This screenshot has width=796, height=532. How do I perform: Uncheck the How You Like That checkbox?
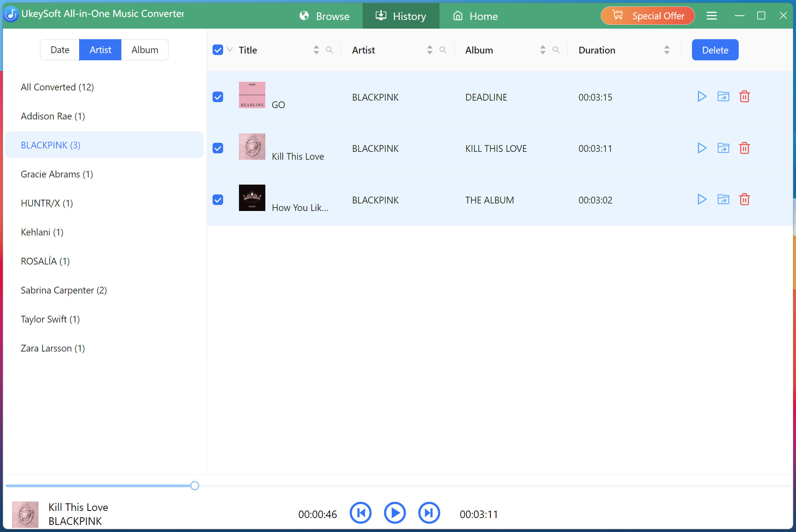tap(218, 200)
